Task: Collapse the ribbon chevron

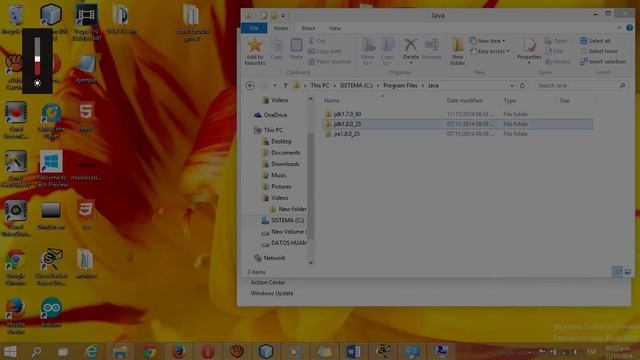Action: pyautogui.click(x=619, y=28)
